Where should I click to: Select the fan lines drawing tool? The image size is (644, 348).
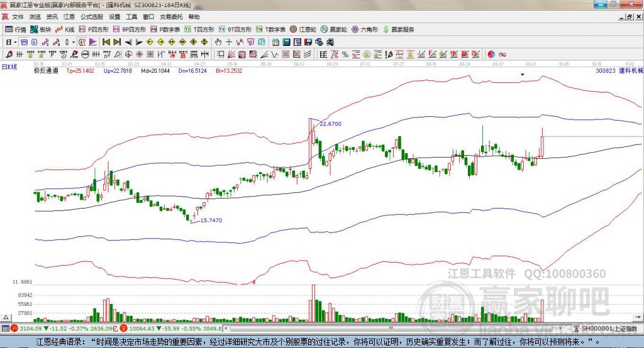(x=231, y=55)
